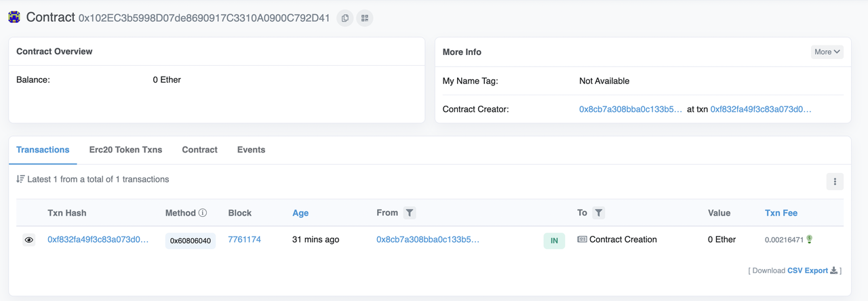Filter transactions by From address

410,213
